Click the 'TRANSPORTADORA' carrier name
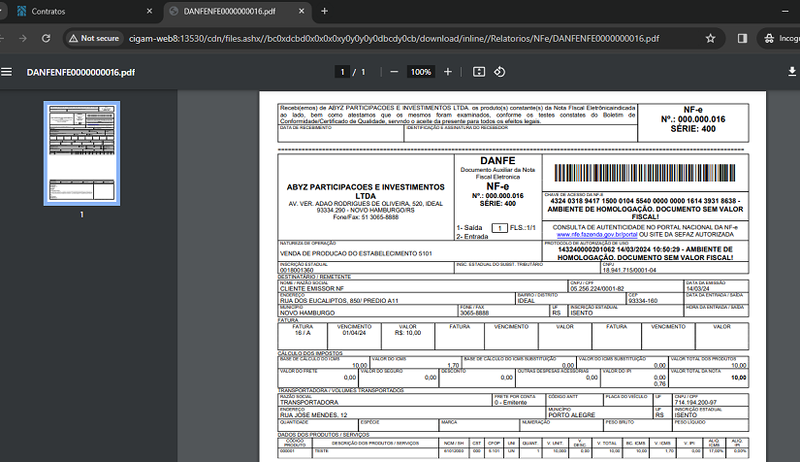 pos(309,402)
